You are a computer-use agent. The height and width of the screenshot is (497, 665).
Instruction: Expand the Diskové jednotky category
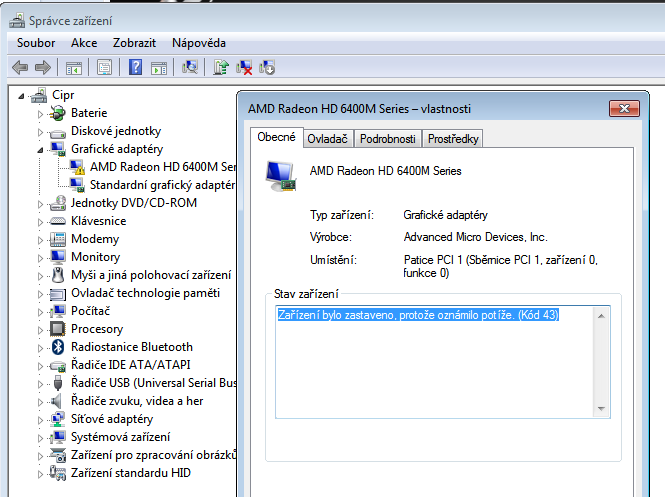point(40,132)
